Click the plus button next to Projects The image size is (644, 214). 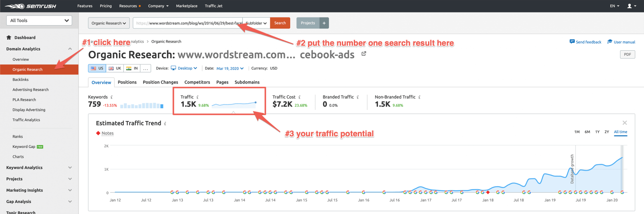324,23
